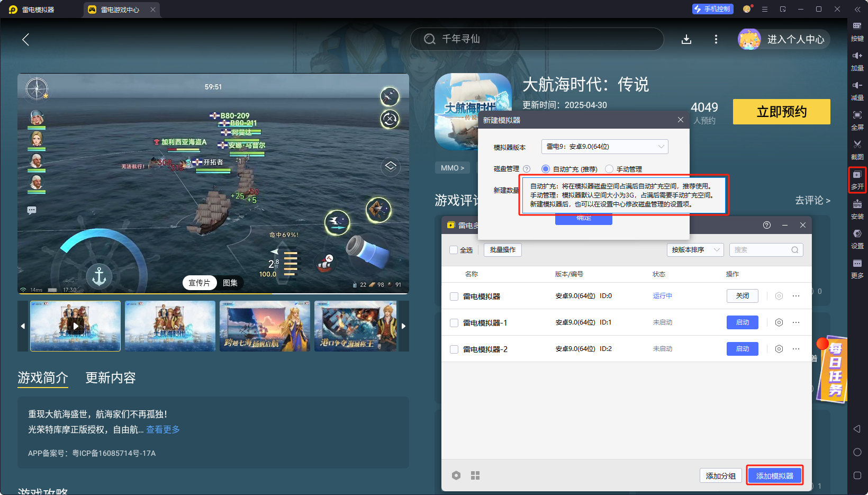This screenshot has height=495, width=868.
Task: Open the 按版本排序 sort dropdown
Action: pos(695,250)
